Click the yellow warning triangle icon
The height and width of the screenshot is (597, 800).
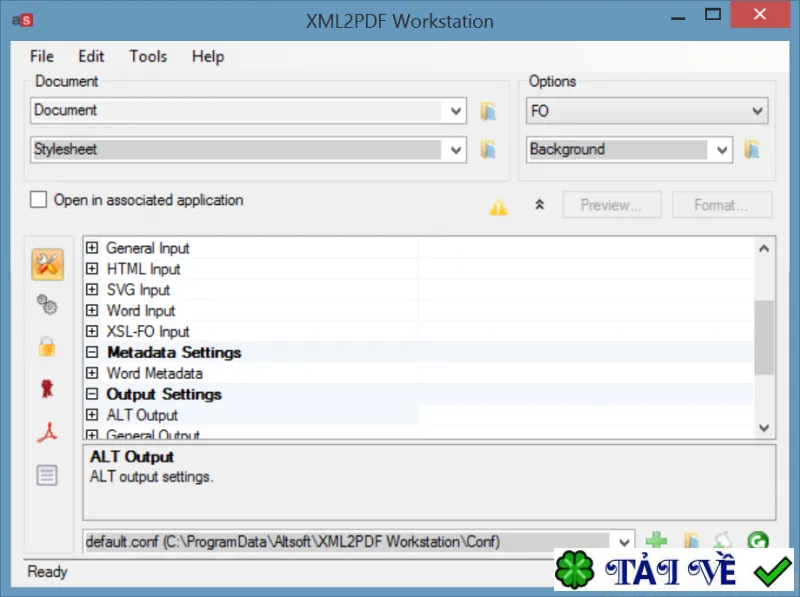coord(498,207)
